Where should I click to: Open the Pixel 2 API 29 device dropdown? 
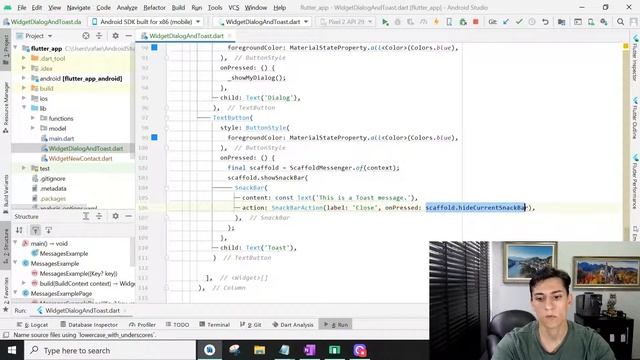coord(346,22)
